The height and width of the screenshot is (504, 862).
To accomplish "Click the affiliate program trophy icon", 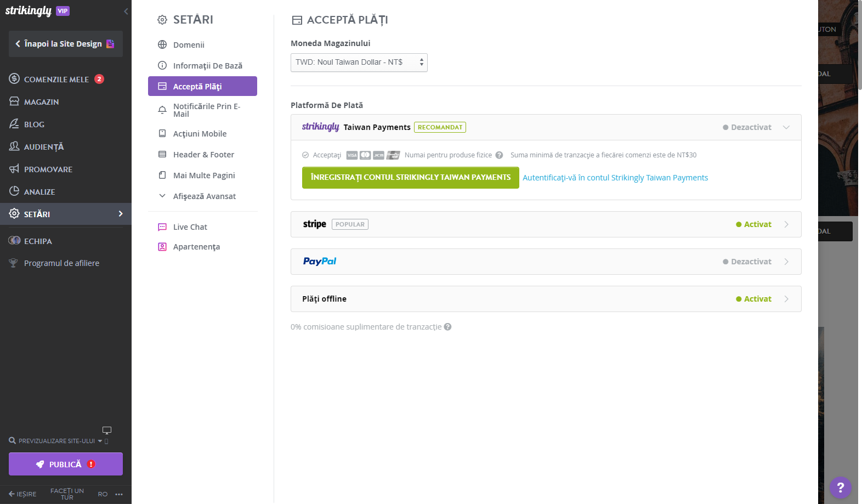I will tap(14, 263).
